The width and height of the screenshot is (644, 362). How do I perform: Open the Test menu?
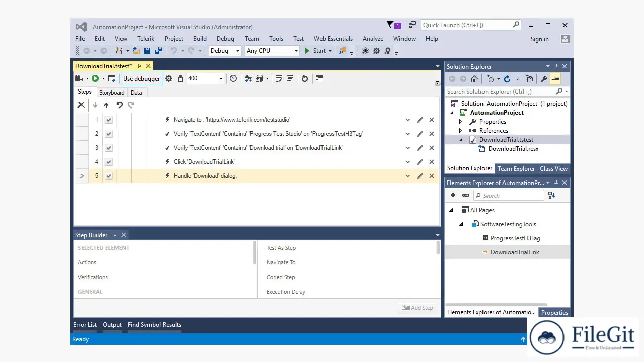click(x=299, y=39)
